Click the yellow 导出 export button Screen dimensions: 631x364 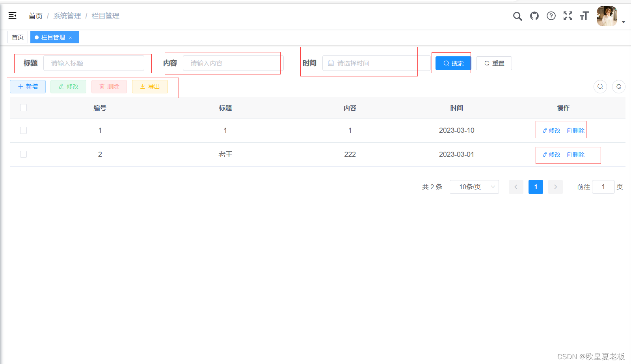[x=150, y=87]
